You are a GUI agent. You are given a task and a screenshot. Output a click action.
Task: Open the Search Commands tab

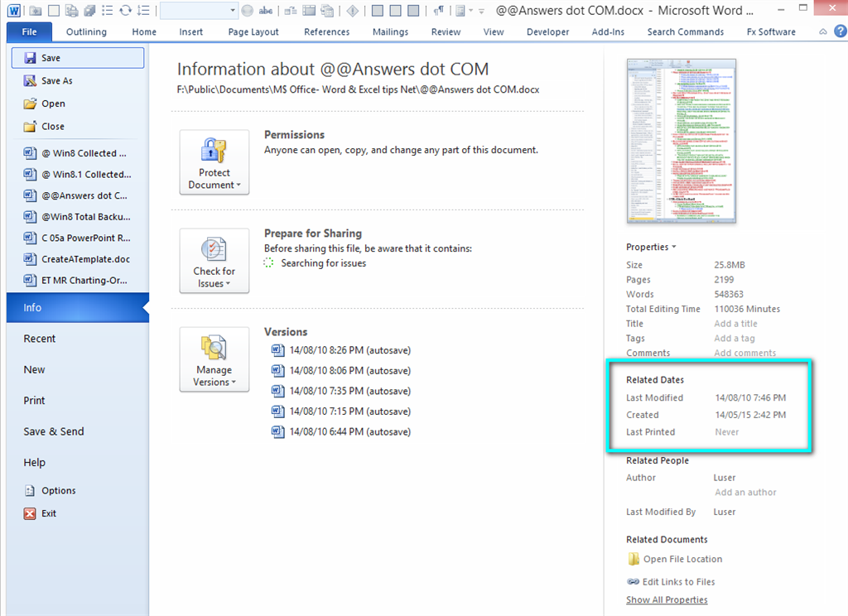[685, 32]
